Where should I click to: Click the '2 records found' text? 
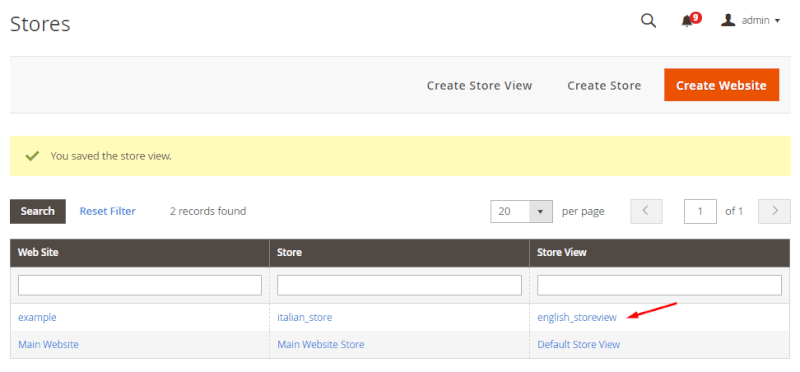click(x=208, y=211)
